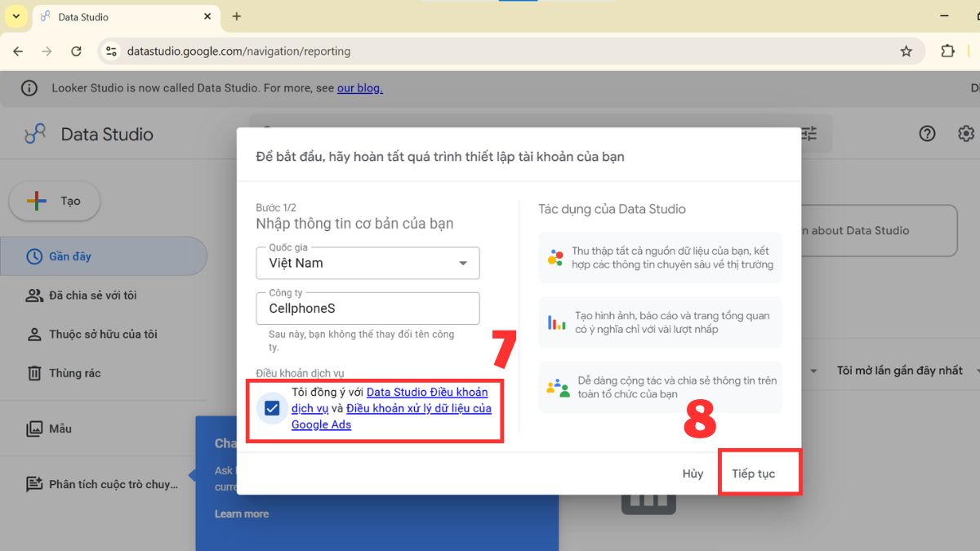Click 'Dễ dàng cộng tác và chia sẻ' card text
The image size is (980, 551).
(677, 387)
